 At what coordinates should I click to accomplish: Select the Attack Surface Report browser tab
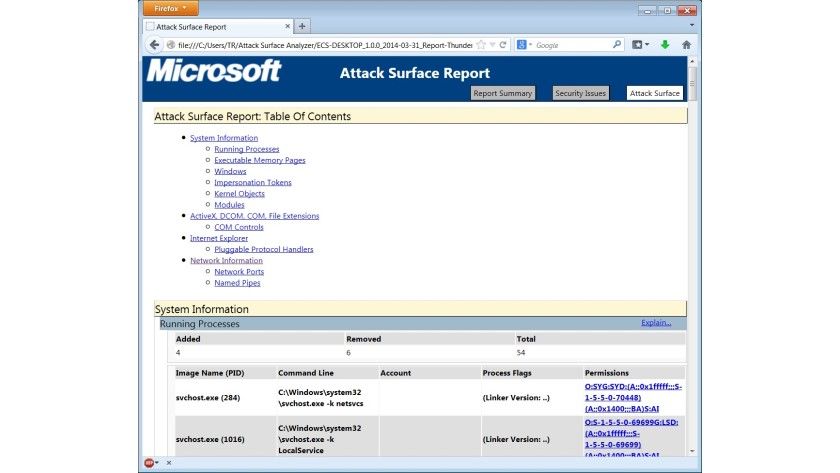coord(218,26)
